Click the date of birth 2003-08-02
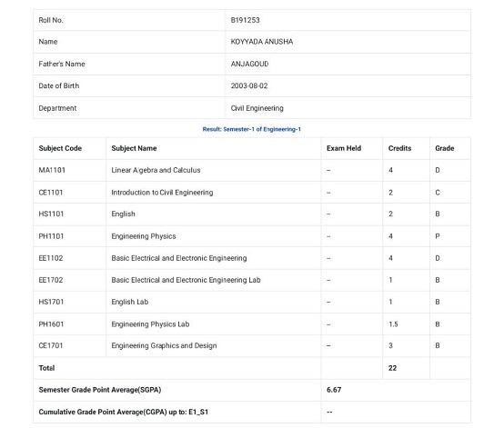 tap(249, 86)
